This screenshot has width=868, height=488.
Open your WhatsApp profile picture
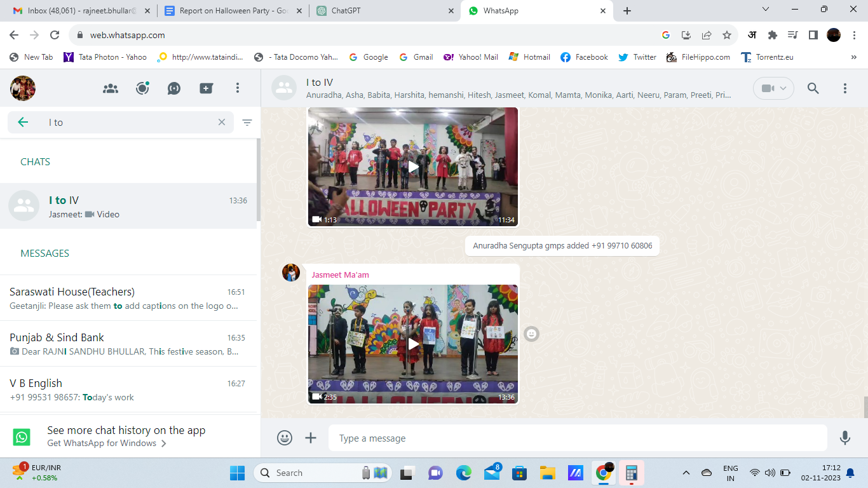pyautogui.click(x=23, y=88)
